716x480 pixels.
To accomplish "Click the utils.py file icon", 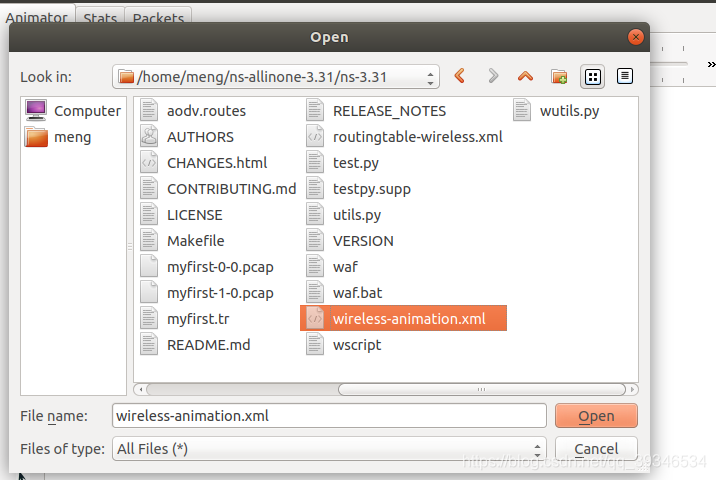I will click(x=315, y=215).
